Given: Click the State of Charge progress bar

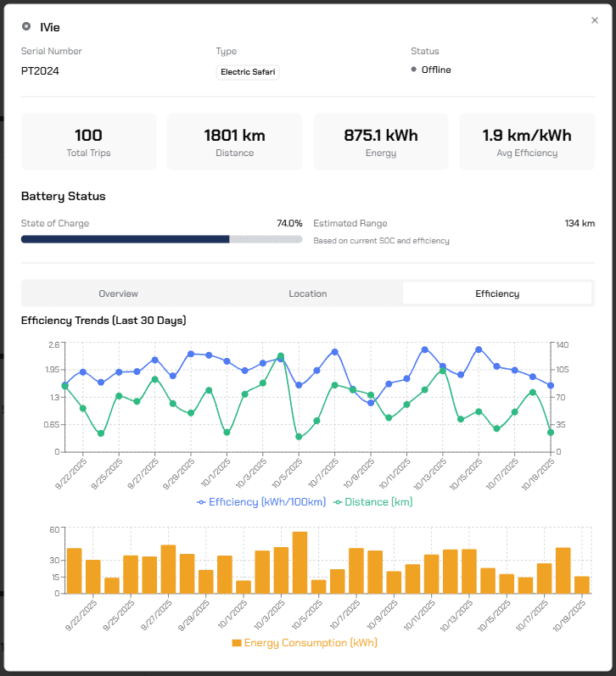Looking at the screenshot, I should tap(161, 239).
